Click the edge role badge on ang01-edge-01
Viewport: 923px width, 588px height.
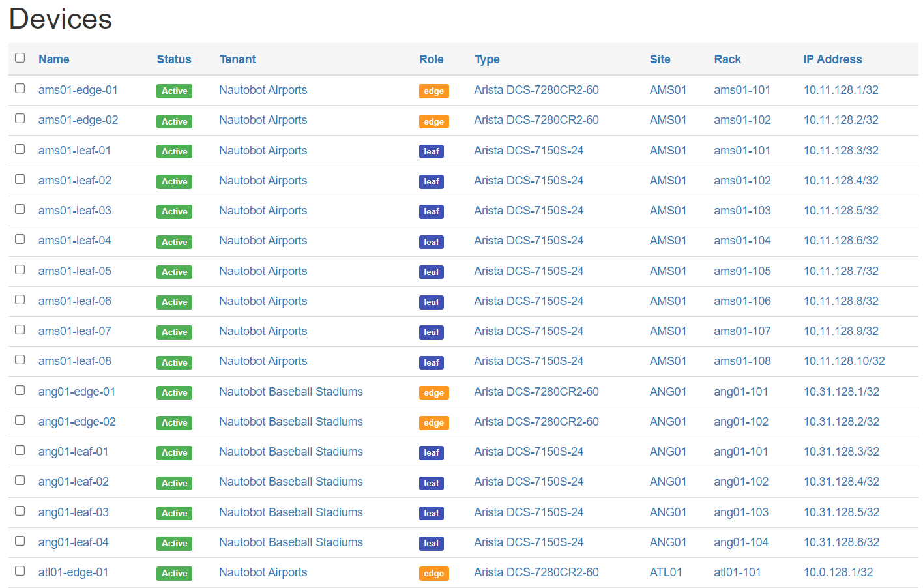coord(433,392)
